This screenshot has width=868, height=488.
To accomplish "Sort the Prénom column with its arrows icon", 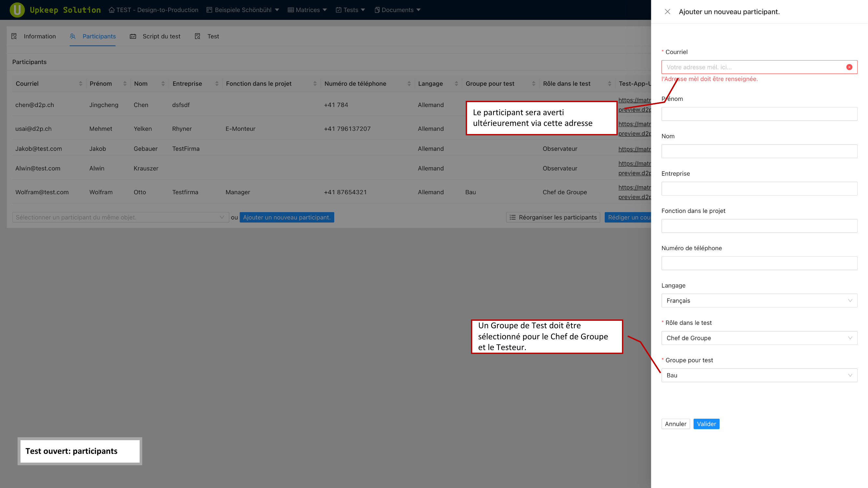I will click(125, 84).
